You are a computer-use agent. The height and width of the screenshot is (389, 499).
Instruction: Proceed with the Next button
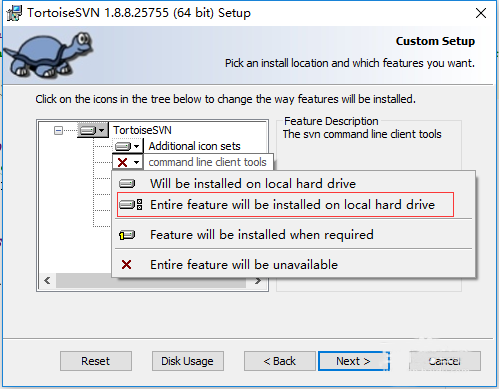click(354, 361)
